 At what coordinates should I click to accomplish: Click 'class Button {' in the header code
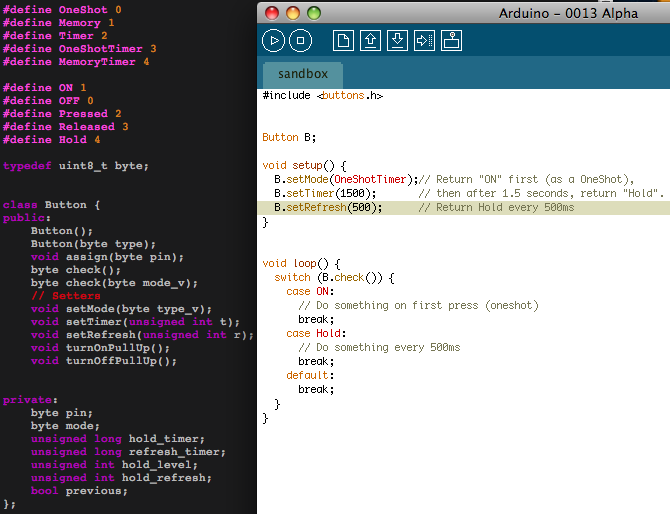pos(52,204)
